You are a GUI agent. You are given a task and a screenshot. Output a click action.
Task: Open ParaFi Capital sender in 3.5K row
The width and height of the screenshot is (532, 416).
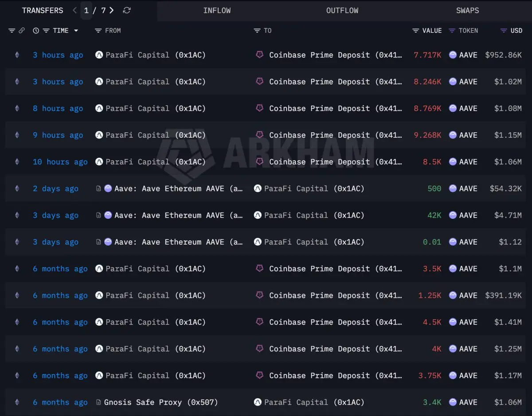pos(155,269)
